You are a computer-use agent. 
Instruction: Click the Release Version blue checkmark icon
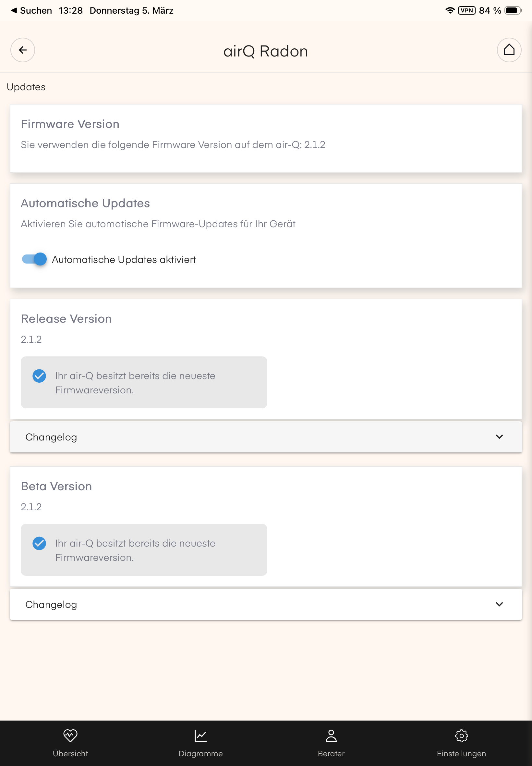39,376
